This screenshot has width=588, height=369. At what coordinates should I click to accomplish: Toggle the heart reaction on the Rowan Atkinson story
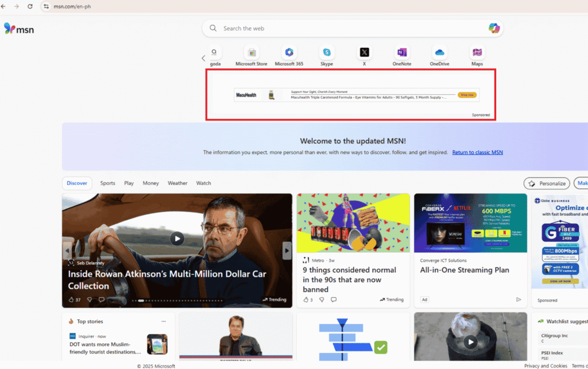point(89,299)
